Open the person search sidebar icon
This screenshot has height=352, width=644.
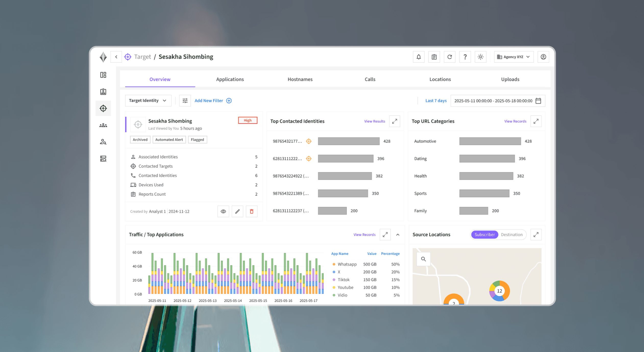[103, 142]
